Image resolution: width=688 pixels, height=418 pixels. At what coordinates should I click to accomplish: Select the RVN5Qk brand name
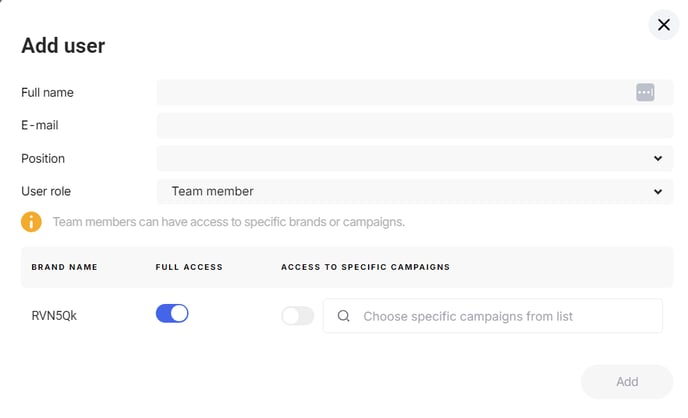tap(54, 316)
